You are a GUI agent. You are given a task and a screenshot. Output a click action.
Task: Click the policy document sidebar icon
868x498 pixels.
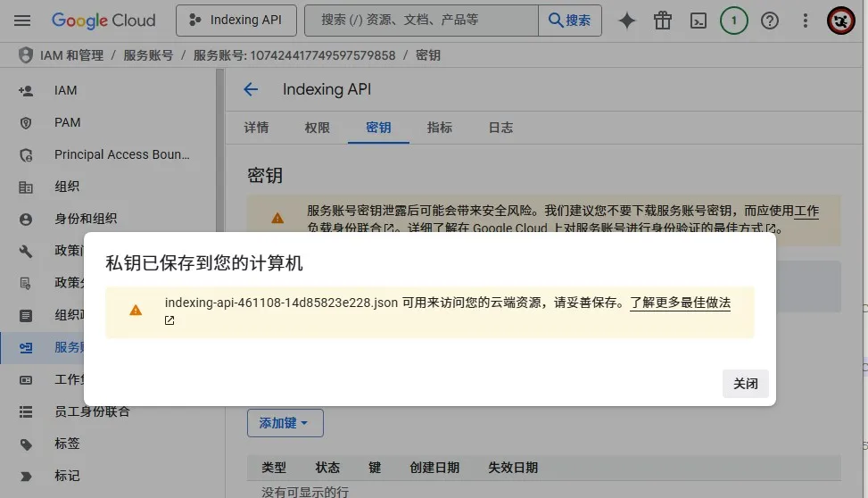point(26,284)
